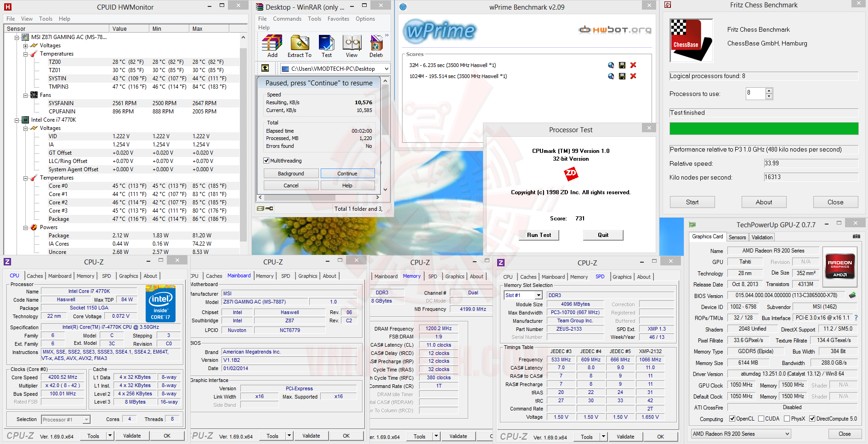Click the Validate button in first CPU-Z window
This screenshot has width=868, height=444.
coord(132,436)
